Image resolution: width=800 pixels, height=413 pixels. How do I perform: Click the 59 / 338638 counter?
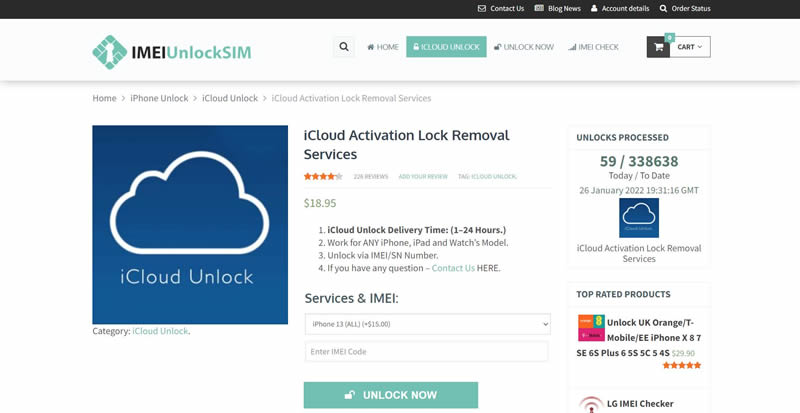(x=639, y=161)
